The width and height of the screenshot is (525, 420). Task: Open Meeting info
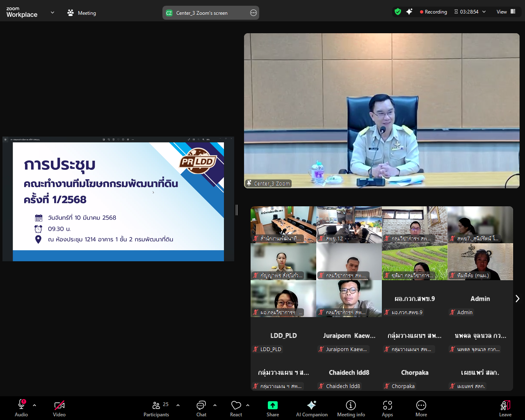click(351, 408)
